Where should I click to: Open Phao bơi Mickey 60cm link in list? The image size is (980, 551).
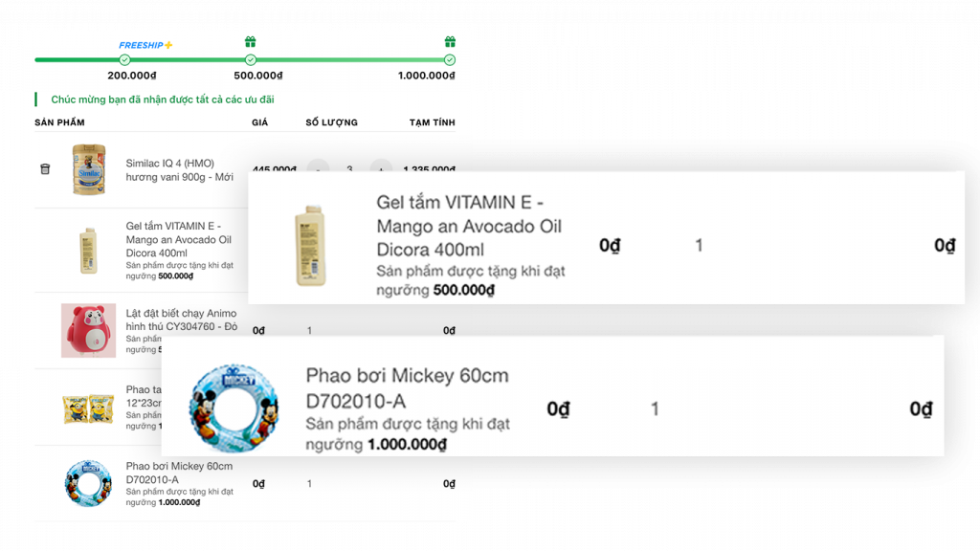(x=179, y=473)
